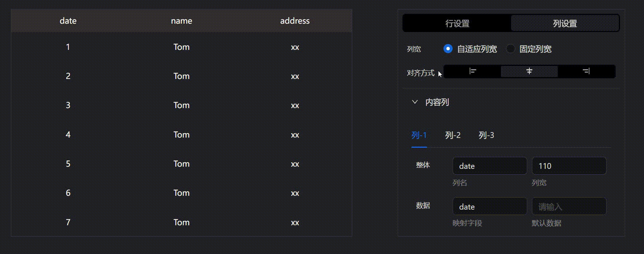Select the 固定列宽 radio button
The width and height of the screenshot is (644, 254).
(510, 48)
